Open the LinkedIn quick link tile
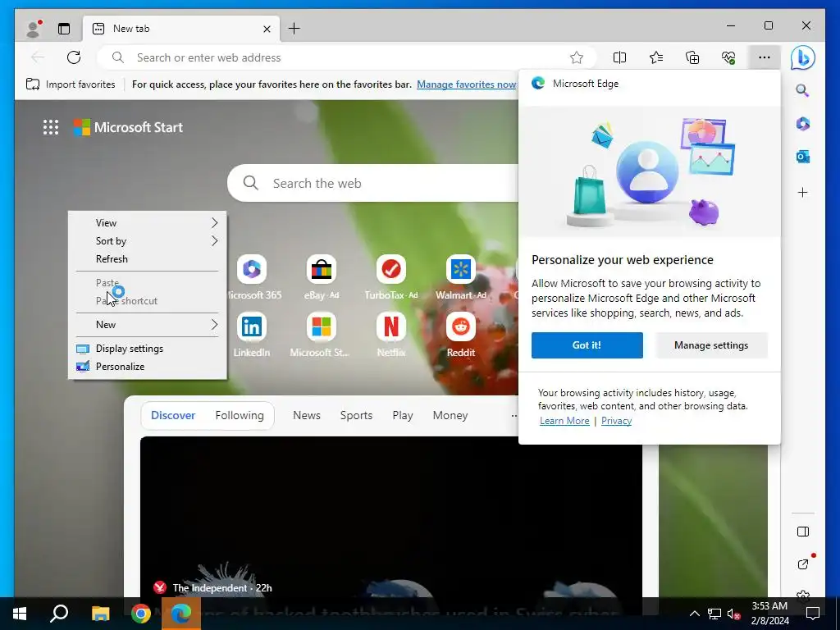840x630 pixels. point(252,335)
